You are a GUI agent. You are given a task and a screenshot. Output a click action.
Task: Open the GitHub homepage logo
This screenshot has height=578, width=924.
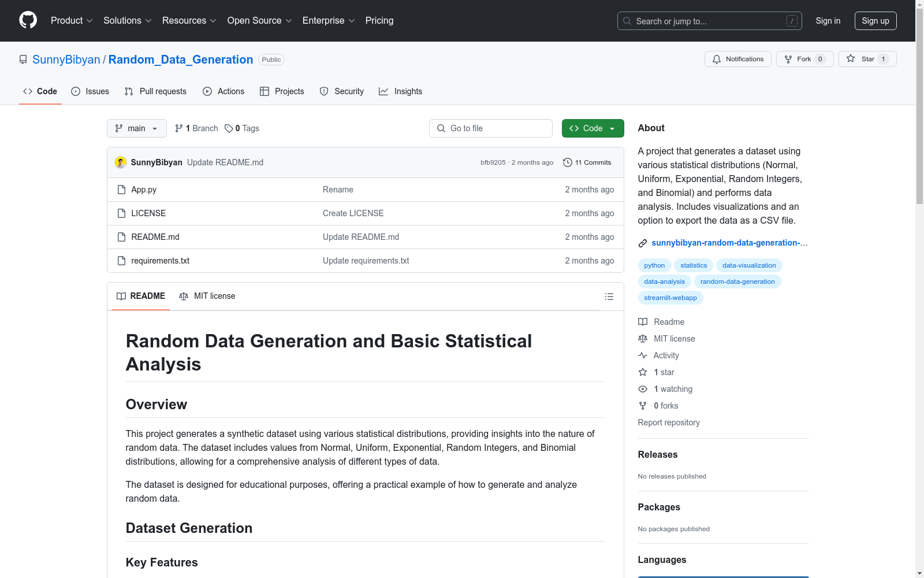(x=28, y=20)
